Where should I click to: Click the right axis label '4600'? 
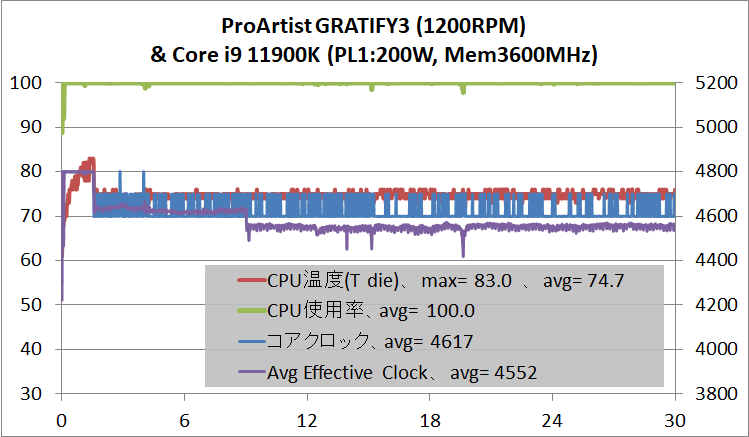tap(716, 216)
